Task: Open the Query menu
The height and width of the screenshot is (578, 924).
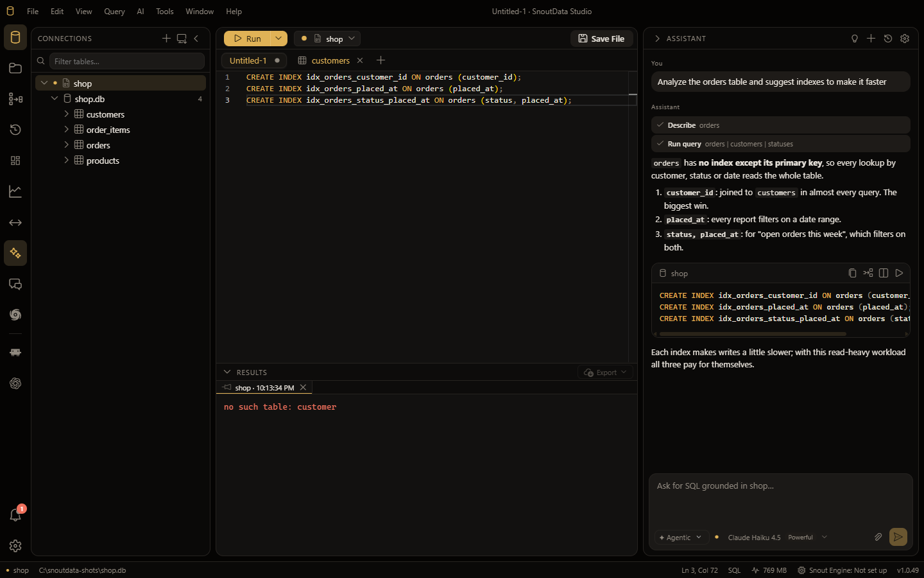Action: (x=114, y=12)
